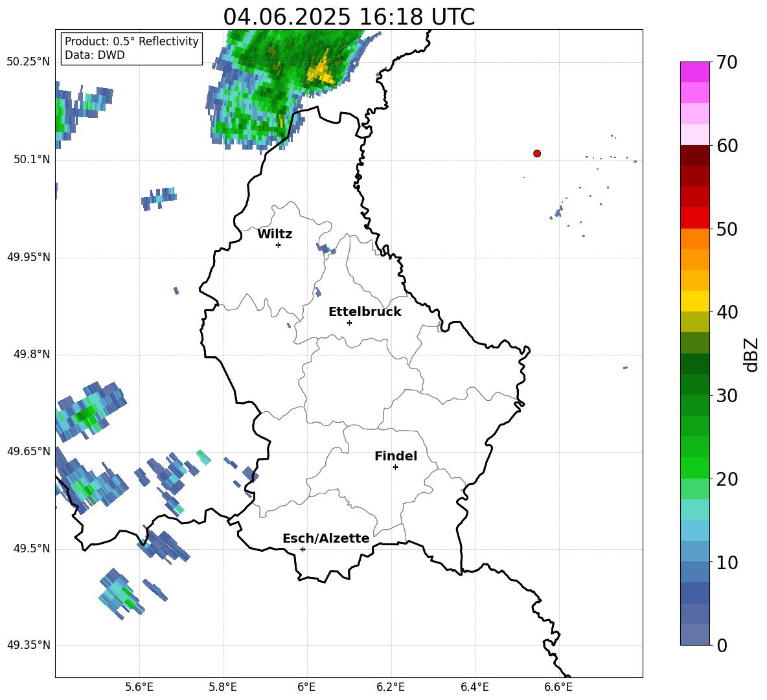Screen dimensions: 767x700
Task: Click the 50.1°N latitude label
Action: click(x=32, y=159)
